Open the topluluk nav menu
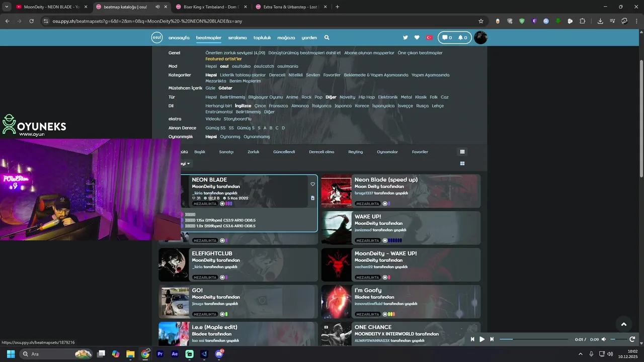This screenshot has height=362, width=644. click(x=262, y=38)
